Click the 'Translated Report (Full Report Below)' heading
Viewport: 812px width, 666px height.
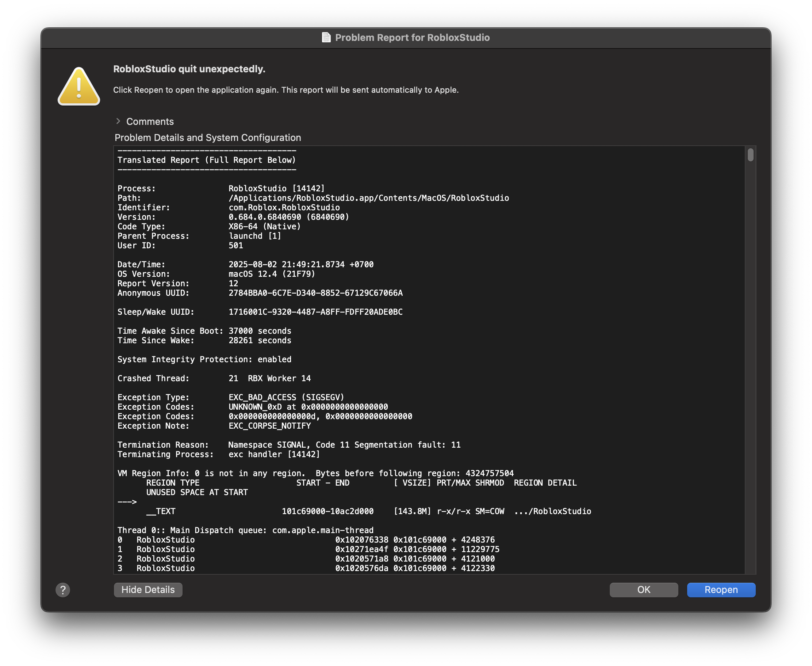(206, 160)
